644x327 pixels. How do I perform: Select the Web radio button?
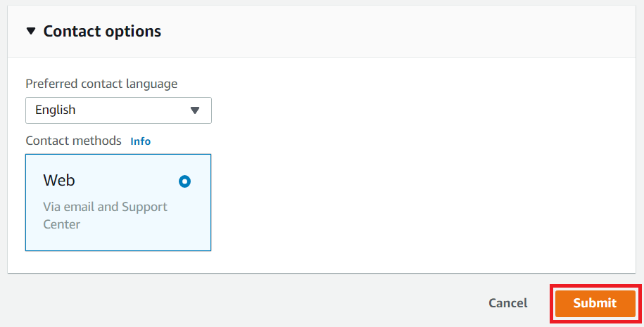coord(184,181)
